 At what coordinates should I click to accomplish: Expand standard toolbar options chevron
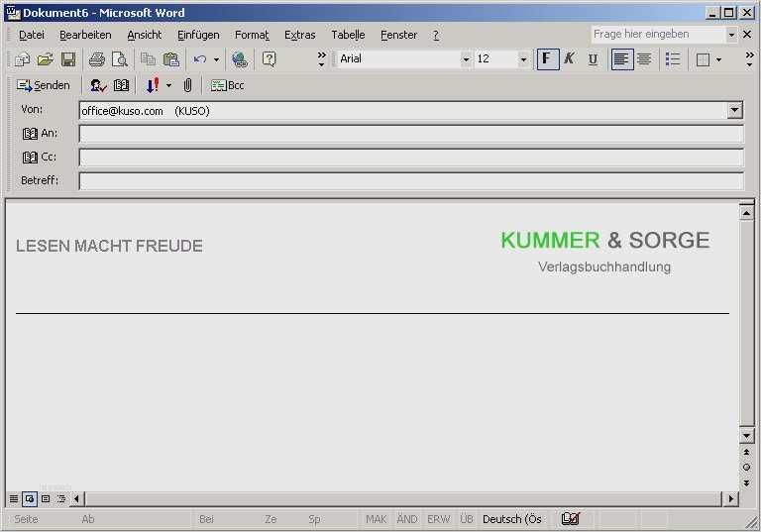[321, 59]
